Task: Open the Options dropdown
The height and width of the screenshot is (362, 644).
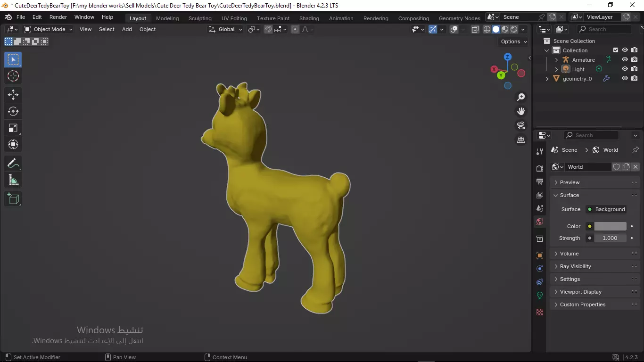Action: (514, 41)
